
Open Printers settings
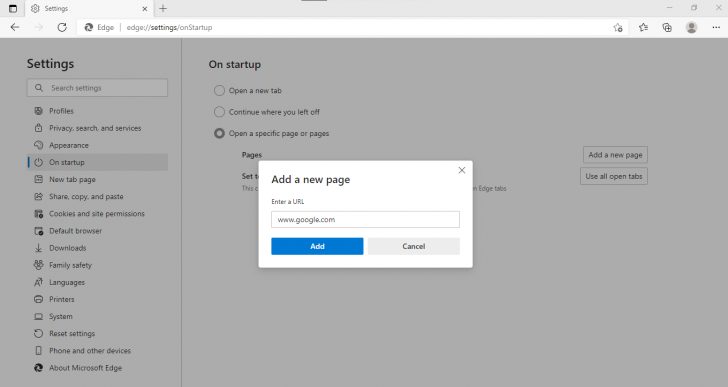pyautogui.click(x=98, y=300)
